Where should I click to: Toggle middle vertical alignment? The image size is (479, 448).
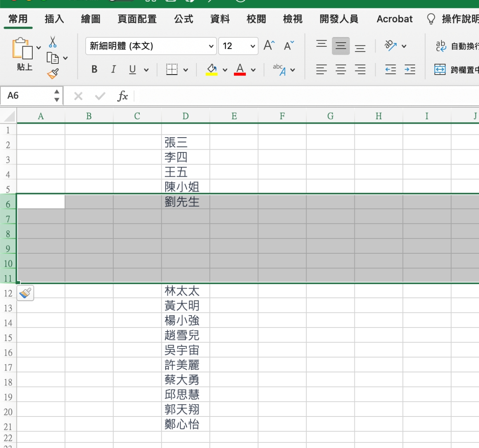340,46
